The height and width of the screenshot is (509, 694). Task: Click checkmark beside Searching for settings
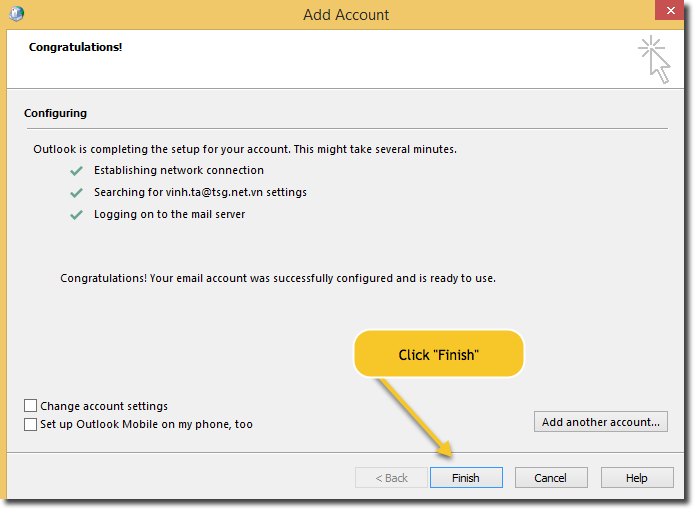[x=76, y=193]
